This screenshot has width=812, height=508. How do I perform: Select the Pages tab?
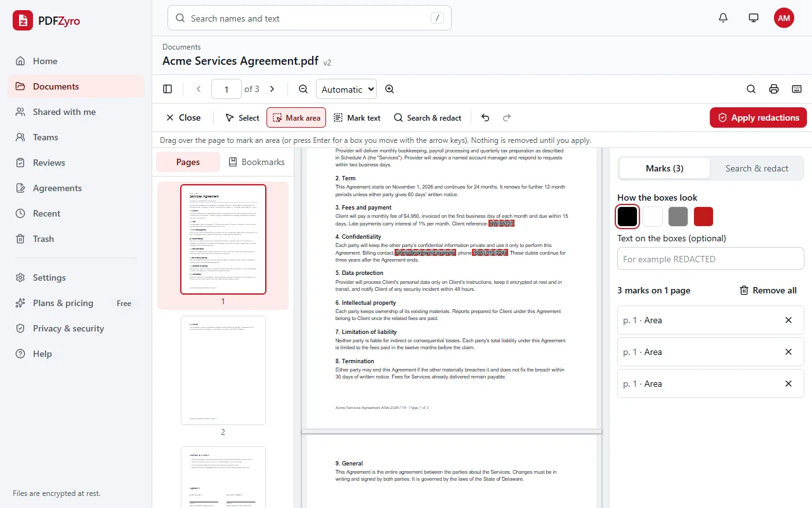(x=188, y=162)
